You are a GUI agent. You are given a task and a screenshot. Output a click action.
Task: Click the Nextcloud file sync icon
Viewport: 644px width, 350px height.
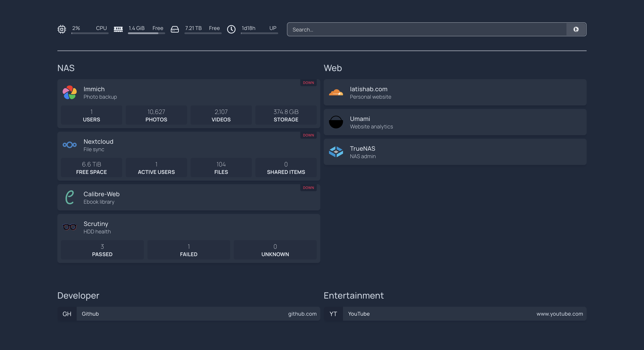tap(69, 145)
